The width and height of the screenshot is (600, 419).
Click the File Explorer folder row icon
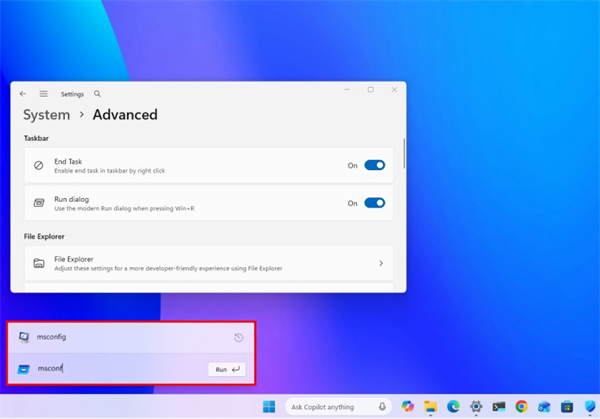pyautogui.click(x=39, y=263)
